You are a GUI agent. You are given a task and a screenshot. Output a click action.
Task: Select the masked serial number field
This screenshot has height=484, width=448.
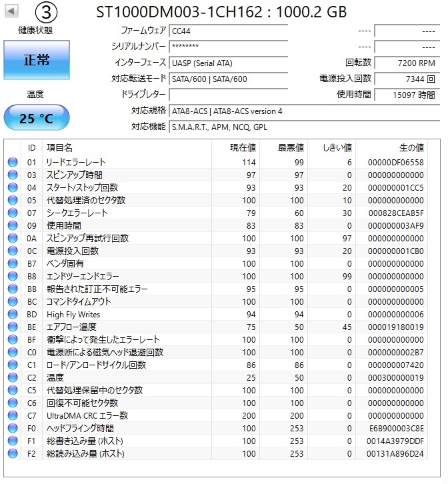(229, 47)
